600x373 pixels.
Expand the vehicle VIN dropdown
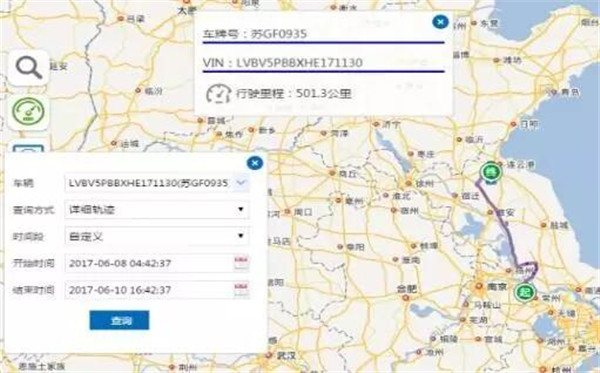click(x=241, y=183)
